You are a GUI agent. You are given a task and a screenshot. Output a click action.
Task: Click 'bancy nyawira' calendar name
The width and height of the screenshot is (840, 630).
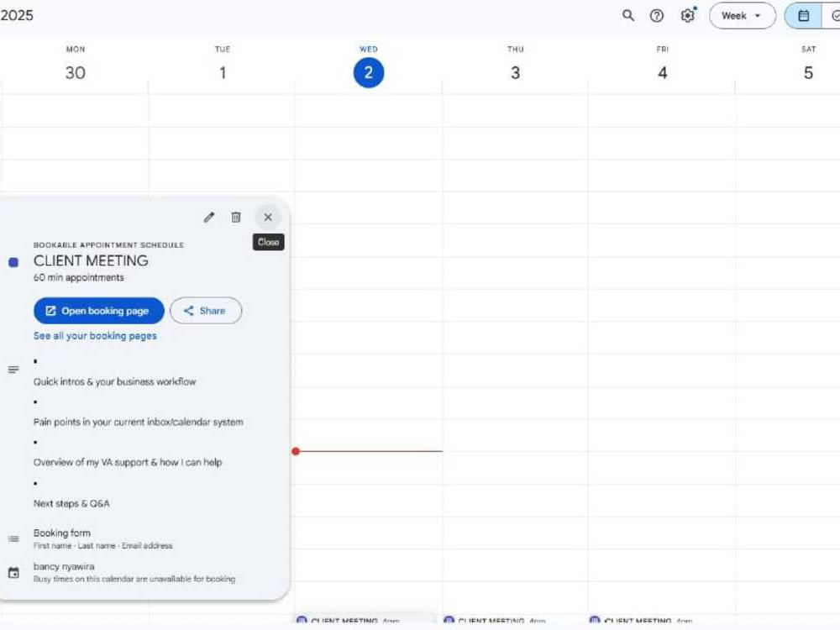[64, 566]
